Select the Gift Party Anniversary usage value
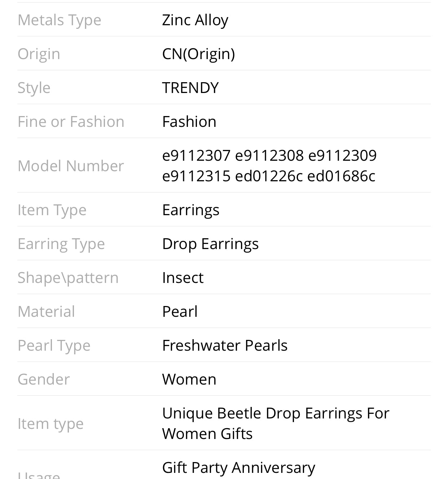This screenshot has width=448, height=479. pyautogui.click(x=239, y=467)
